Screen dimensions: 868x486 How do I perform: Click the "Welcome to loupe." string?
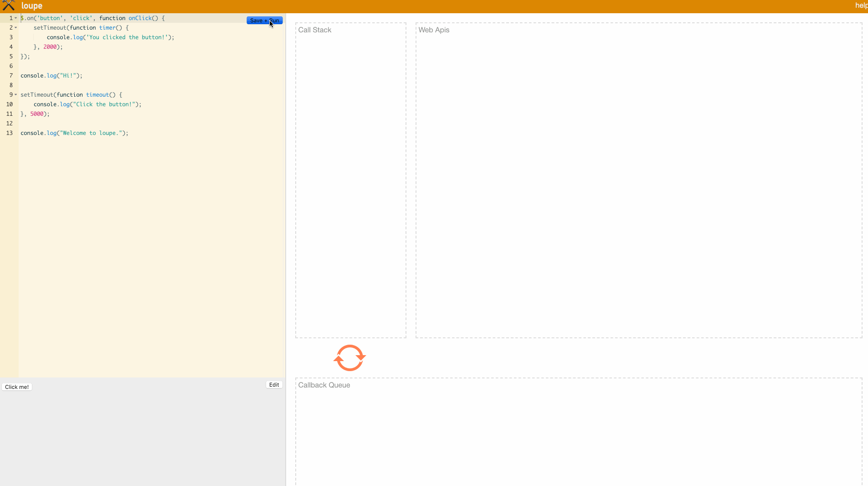(x=91, y=133)
